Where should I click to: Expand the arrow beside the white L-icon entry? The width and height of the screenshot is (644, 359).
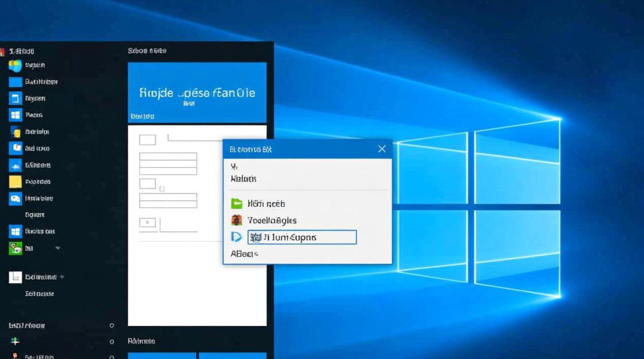pyautogui.click(x=62, y=277)
